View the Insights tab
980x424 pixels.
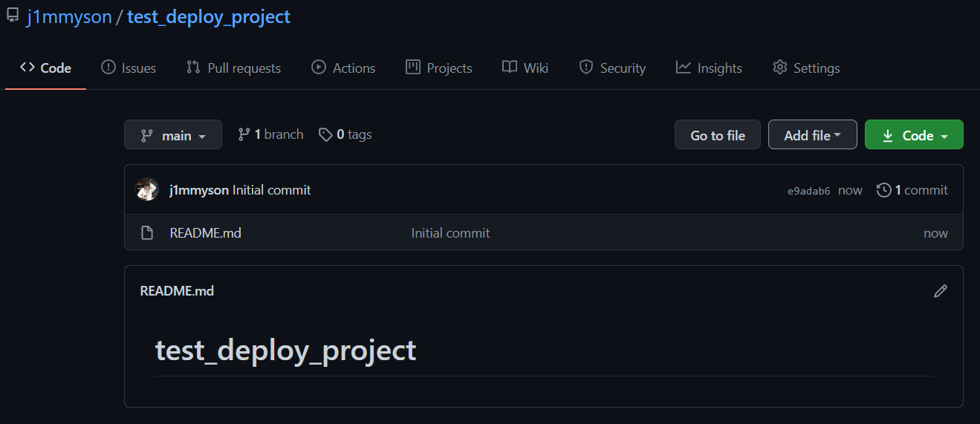click(x=709, y=68)
